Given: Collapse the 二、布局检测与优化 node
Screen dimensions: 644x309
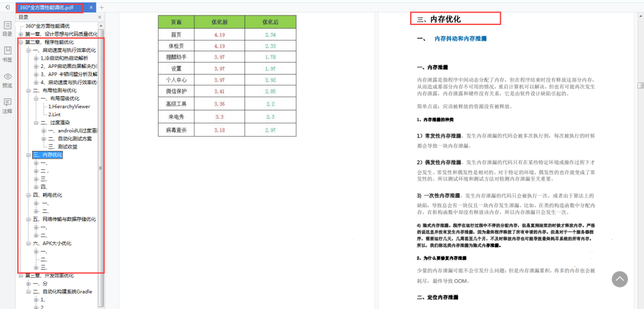Looking at the screenshot, I should pyautogui.click(x=29, y=91).
